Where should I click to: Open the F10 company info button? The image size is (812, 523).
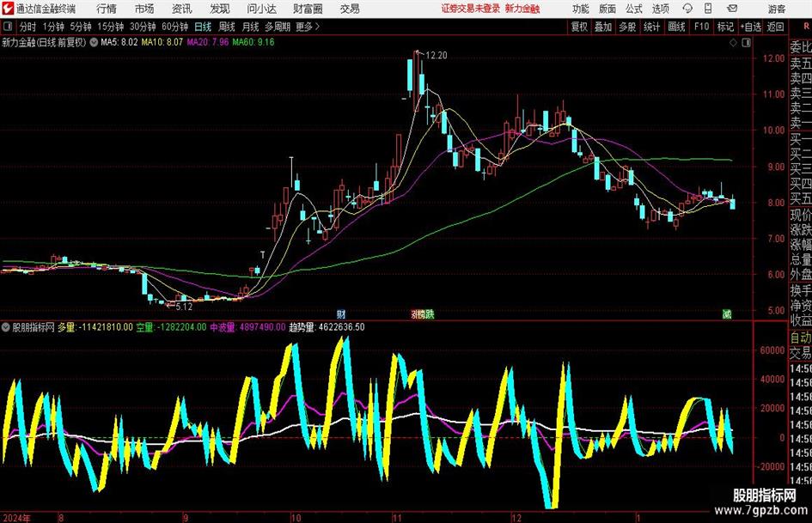[x=702, y=27]
